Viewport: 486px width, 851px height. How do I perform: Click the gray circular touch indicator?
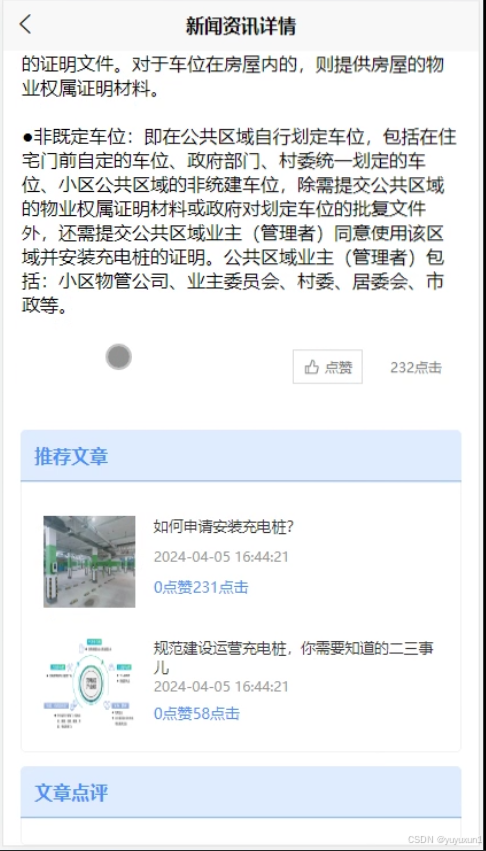click(x=119, y=357)
